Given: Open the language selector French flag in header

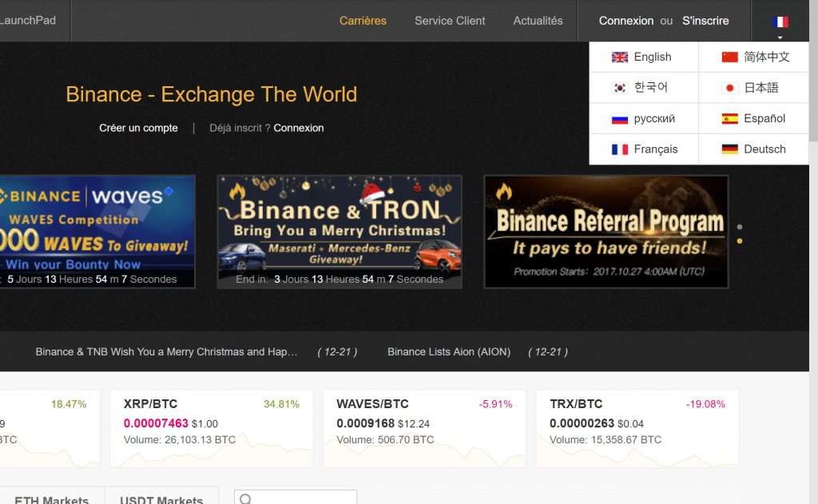Looking at the screenshot, I should 780,22.
